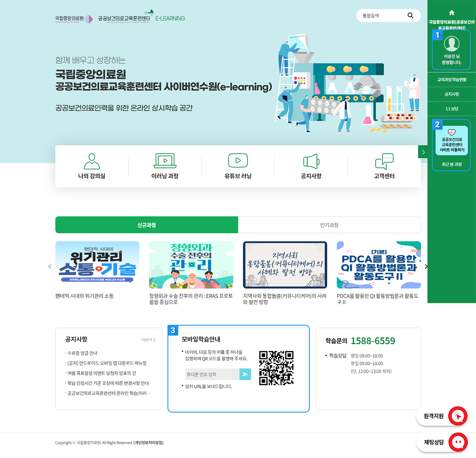Click the 공지사항 megaphone icon
The width and height of the screenshot is (476, 458).
pos(311,161)
